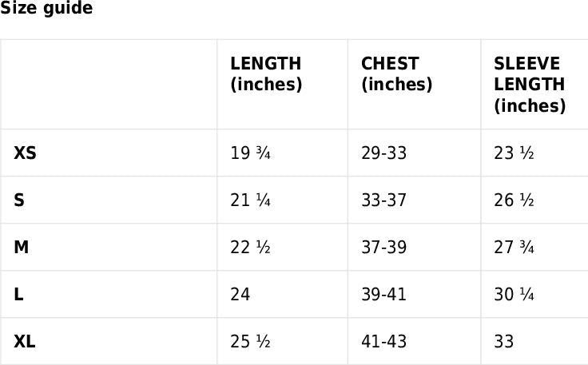Select the S chest range 33-37
The height and width of the screenshot is (365, 588).
[383, 200]
